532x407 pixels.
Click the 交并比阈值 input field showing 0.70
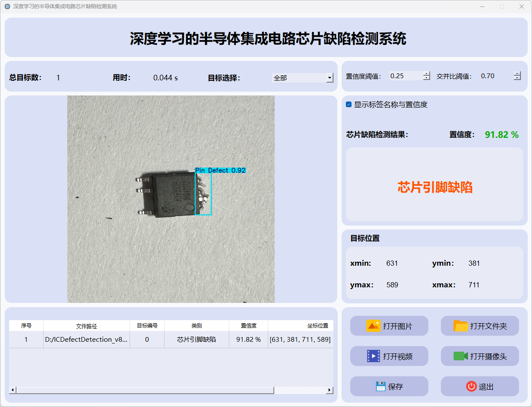pyautogui.click(x=496, y=76)
